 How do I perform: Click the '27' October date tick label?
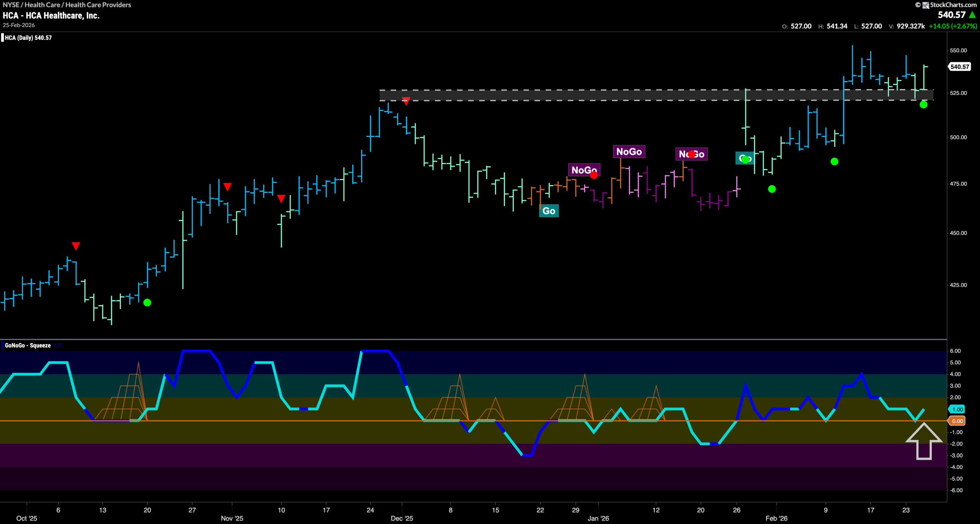(192, 510)
